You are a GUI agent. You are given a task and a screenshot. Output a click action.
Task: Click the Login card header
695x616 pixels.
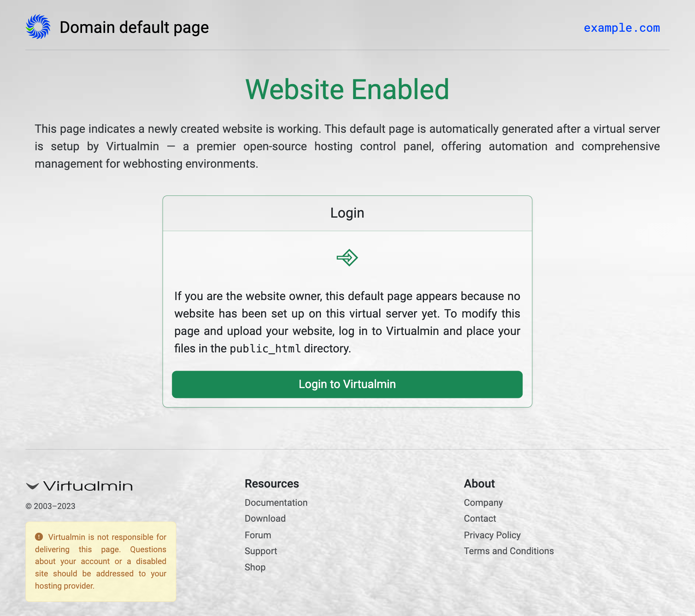coord(347,213)
